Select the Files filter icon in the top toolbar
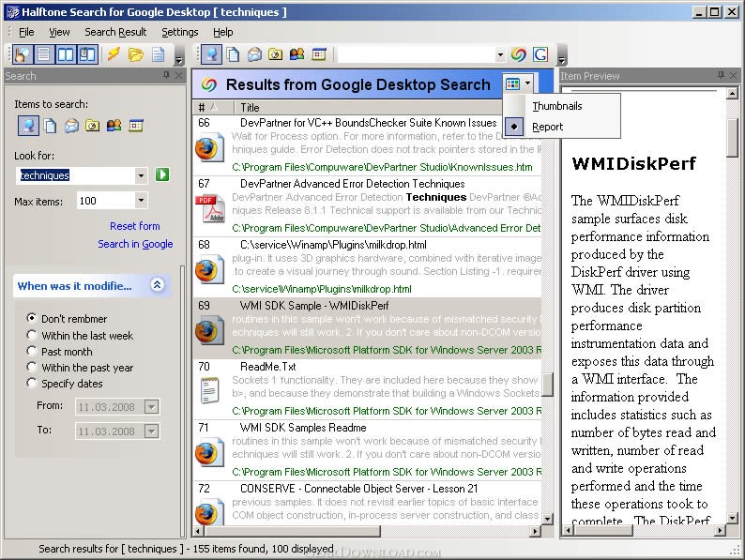The image size is (745, 560). click(233, 54)
